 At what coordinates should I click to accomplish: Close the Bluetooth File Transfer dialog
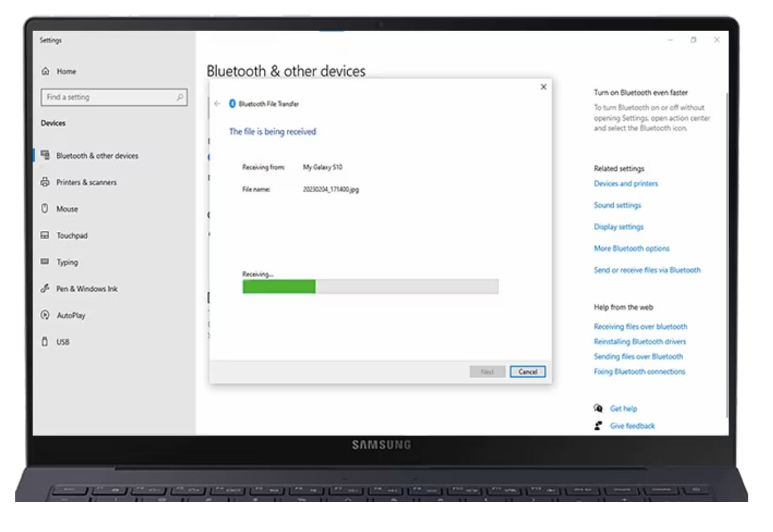pos(543,87)
